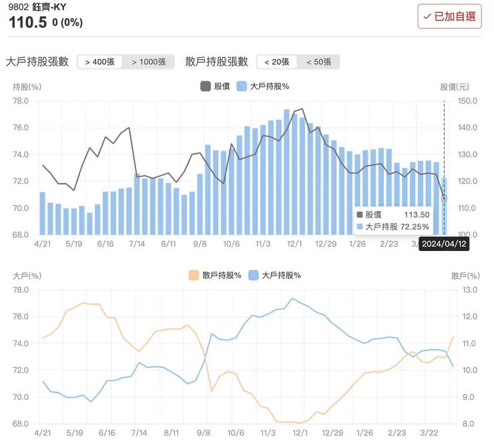Select the < 20張 retail-holder option

(277, 61)
